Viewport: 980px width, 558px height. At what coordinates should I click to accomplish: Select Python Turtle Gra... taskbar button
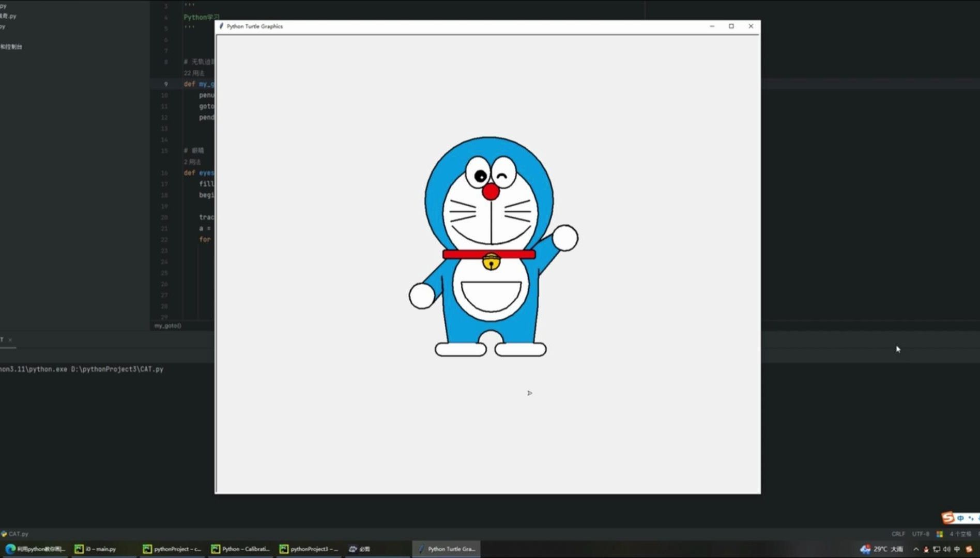[x=446, y=549]
